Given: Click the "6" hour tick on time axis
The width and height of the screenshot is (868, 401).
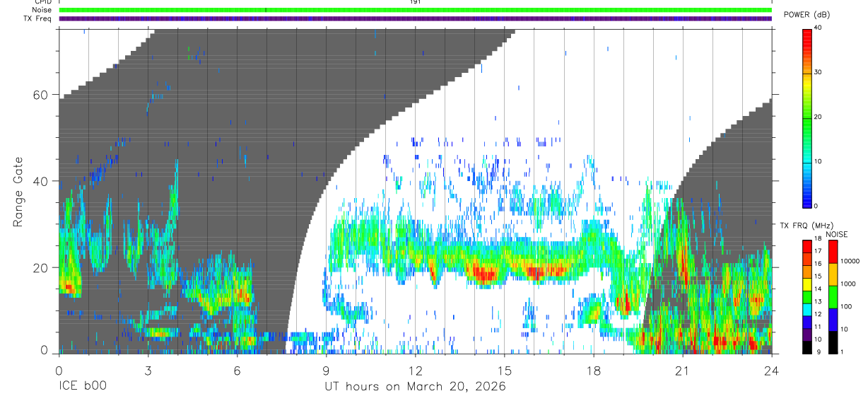Looking at the screenshot, I should click(x=237, y=371).
